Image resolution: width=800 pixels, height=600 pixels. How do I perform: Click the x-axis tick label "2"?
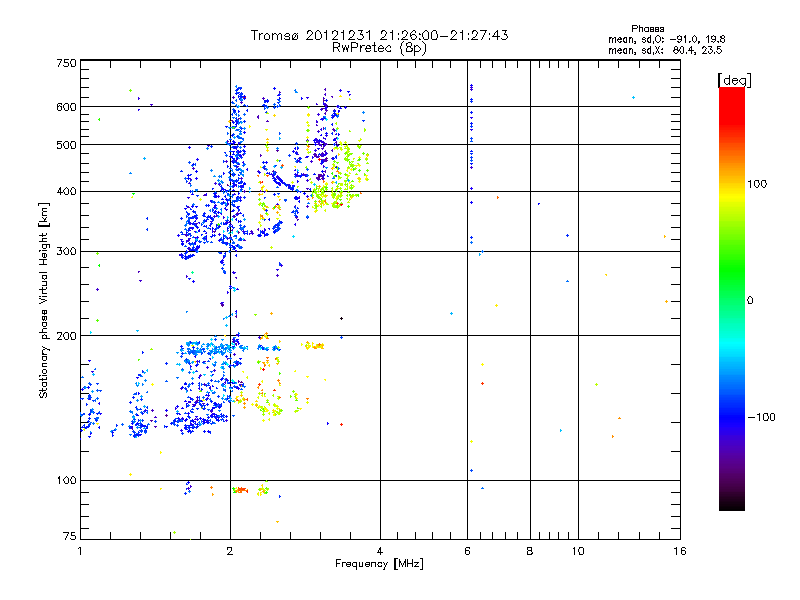(230, 551)
